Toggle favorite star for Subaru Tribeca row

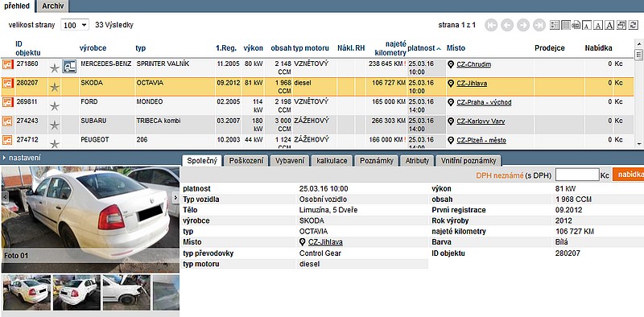coord(55,126)
